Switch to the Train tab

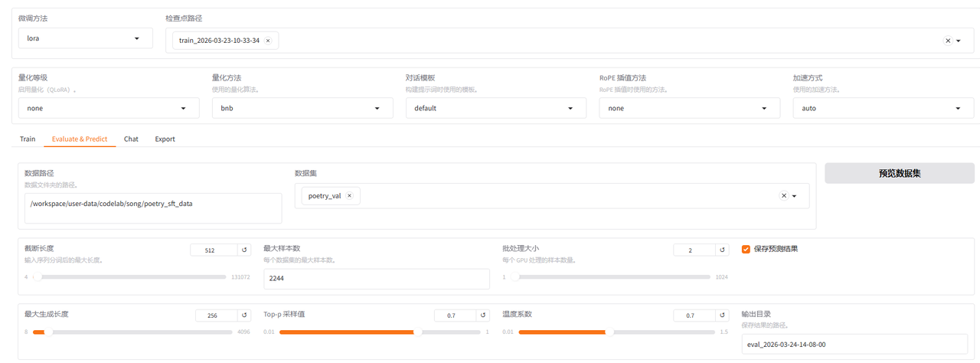click(x=28, y=139)
